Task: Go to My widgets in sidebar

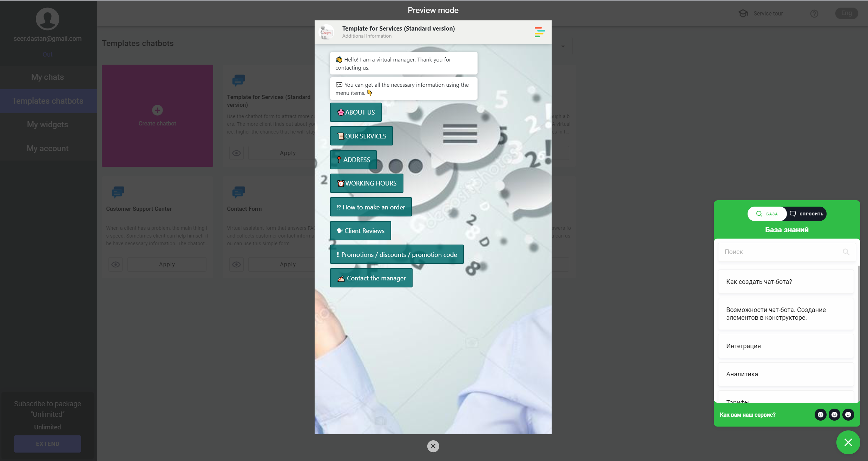Action: pyautogui.click(x=48, y=124)
